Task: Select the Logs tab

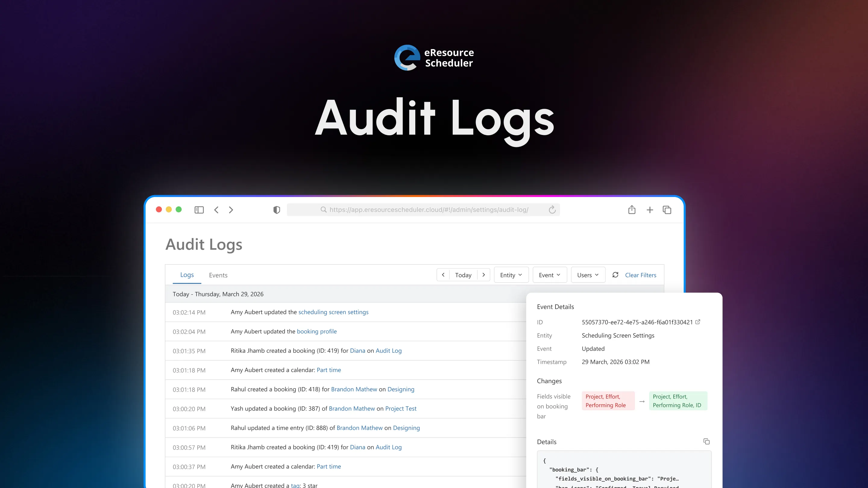Action: 187,275
